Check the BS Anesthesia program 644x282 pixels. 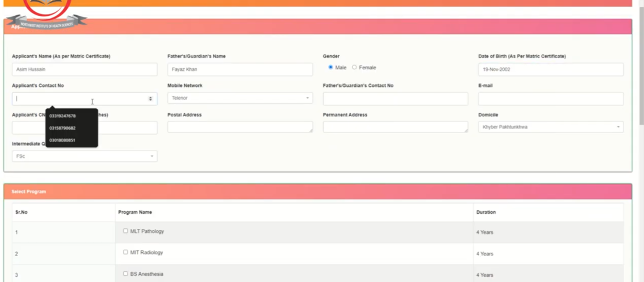click(125, 274)
